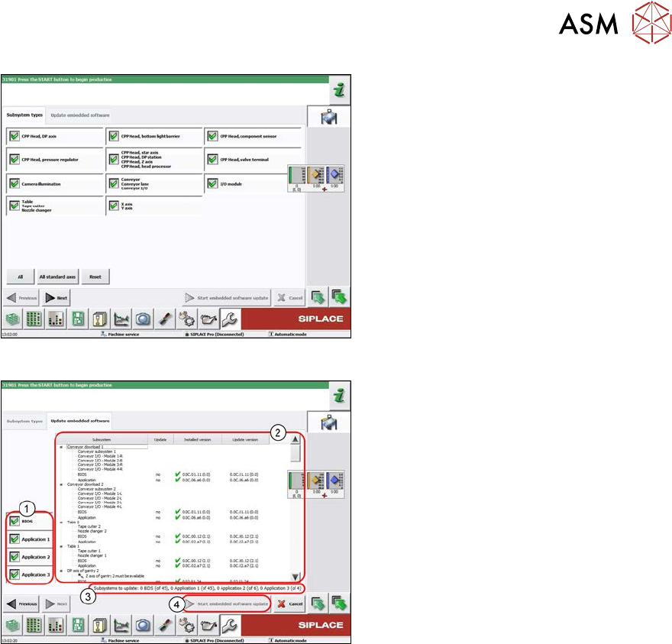
Task: Click the line graph icon in the top toolbar
Action: pos(121,319)
